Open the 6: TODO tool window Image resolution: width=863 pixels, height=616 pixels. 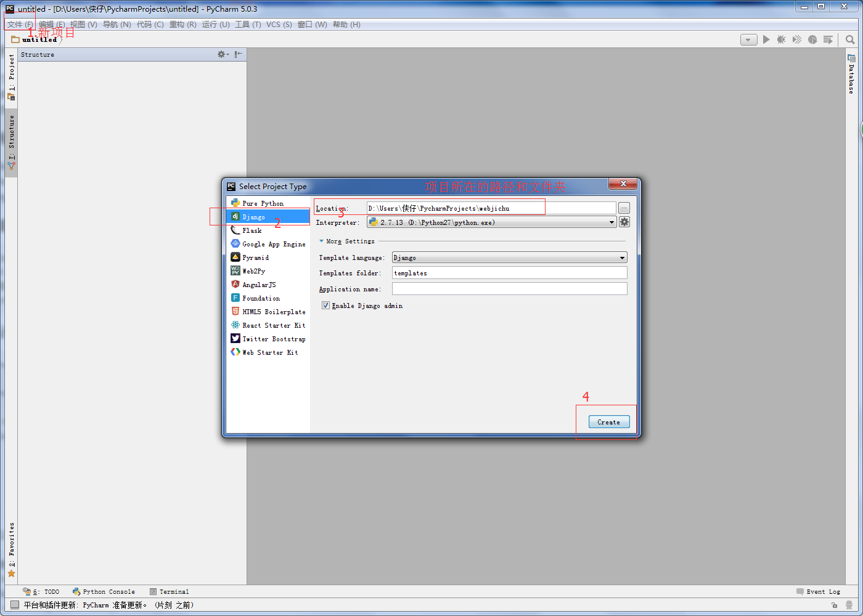41,591
